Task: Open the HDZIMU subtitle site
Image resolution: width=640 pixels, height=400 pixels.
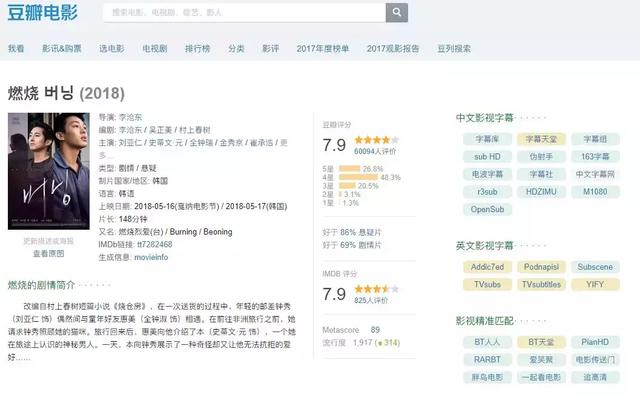Action: point(541,192)
